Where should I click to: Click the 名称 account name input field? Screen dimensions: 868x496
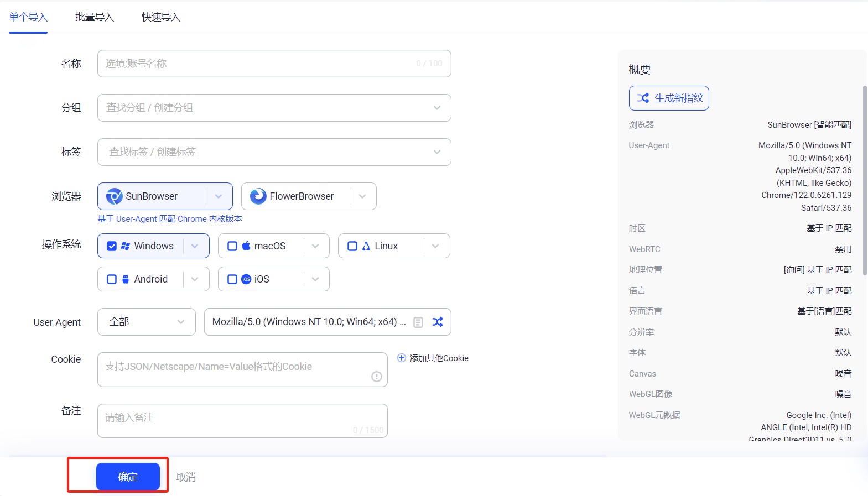click(274, 64)
